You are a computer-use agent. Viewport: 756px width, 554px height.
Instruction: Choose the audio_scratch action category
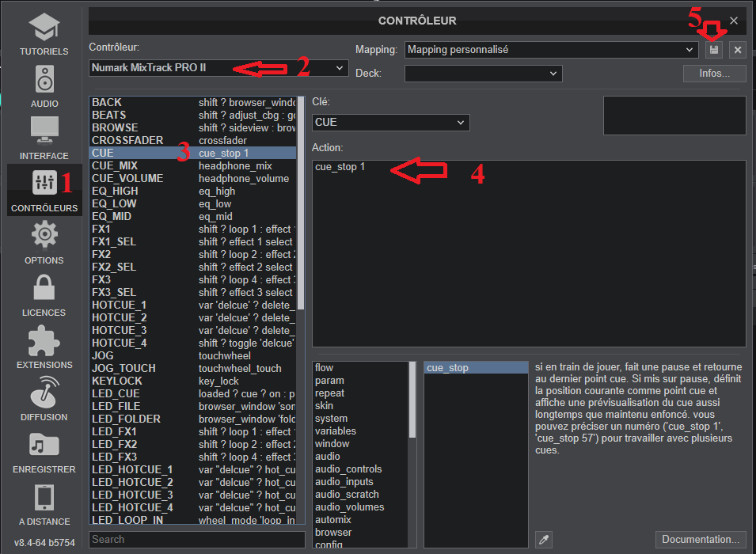(347, 495)
